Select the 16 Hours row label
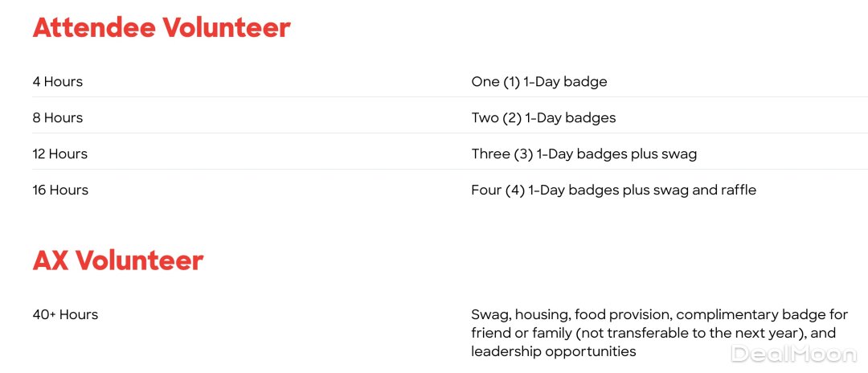Viewport: 868px width, 373px height. (60, 190)
